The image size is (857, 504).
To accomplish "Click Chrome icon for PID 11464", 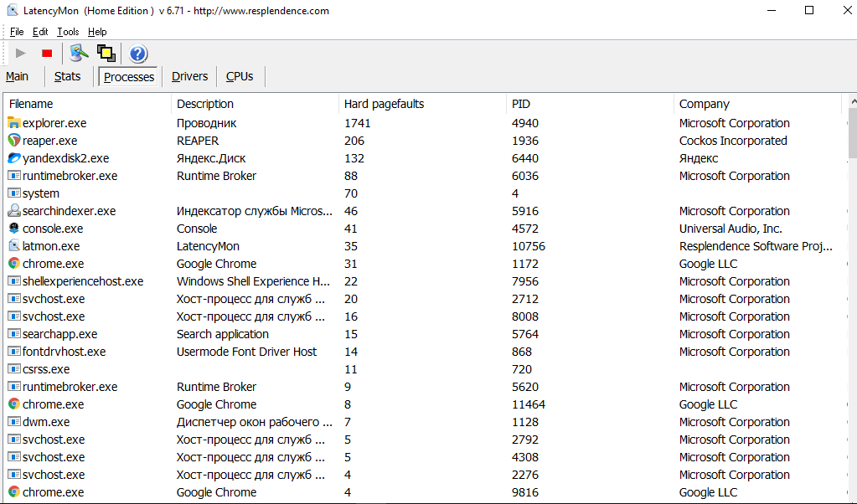I will (14, 404).
